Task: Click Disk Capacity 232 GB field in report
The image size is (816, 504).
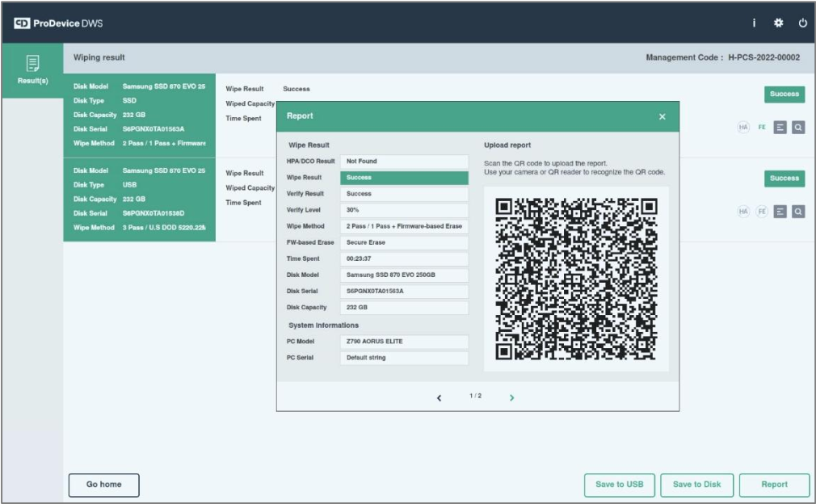Action: click(x=404, y=308)
